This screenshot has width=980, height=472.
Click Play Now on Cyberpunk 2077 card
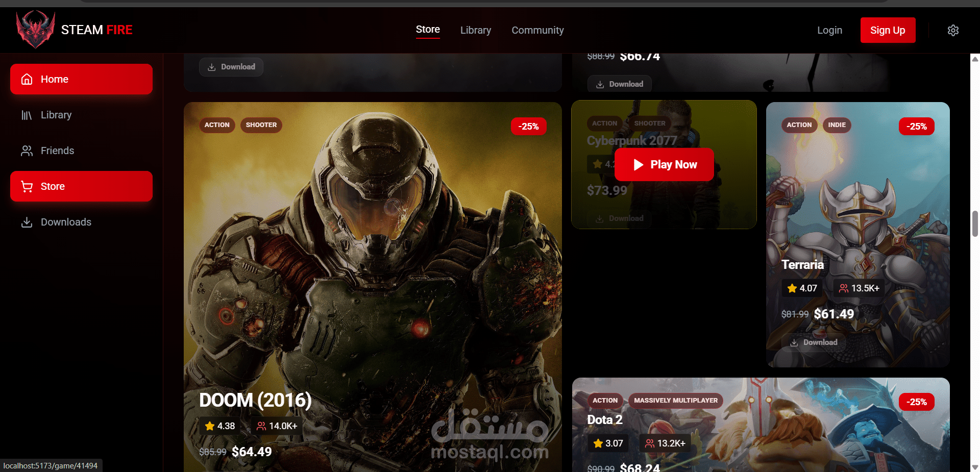click(x=664, y=164)
